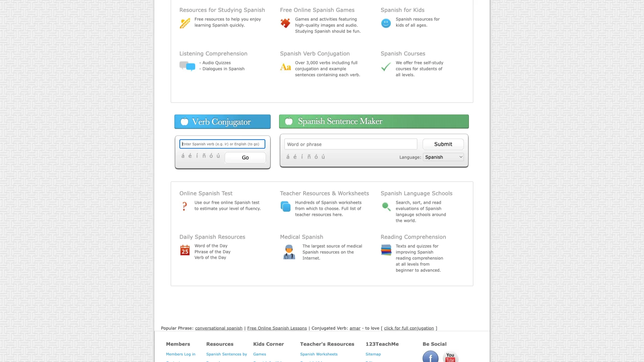644x362 pixels.
Task: Click the speech bubbles listening comprehension icon
Action: (187, 66)
